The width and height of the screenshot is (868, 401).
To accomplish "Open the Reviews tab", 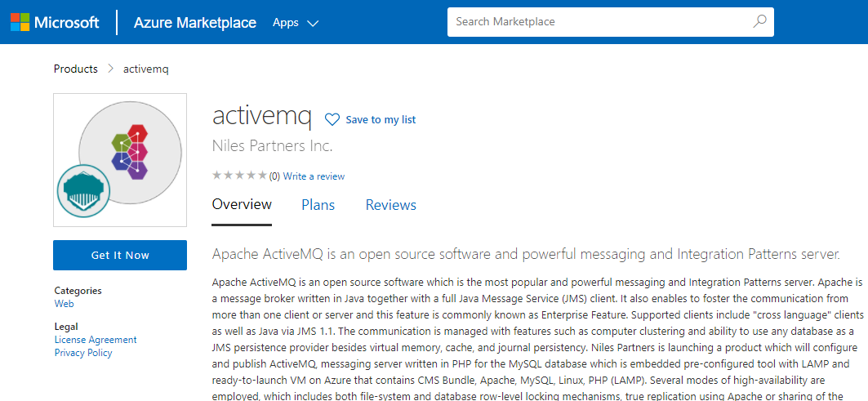I will click(x=390, y=205).
